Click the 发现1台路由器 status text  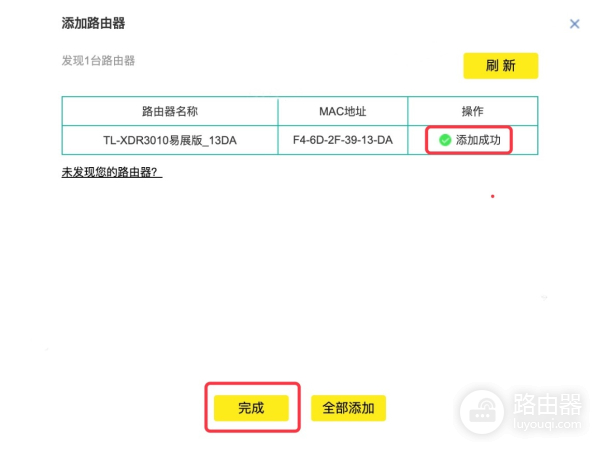click(98, 60)
